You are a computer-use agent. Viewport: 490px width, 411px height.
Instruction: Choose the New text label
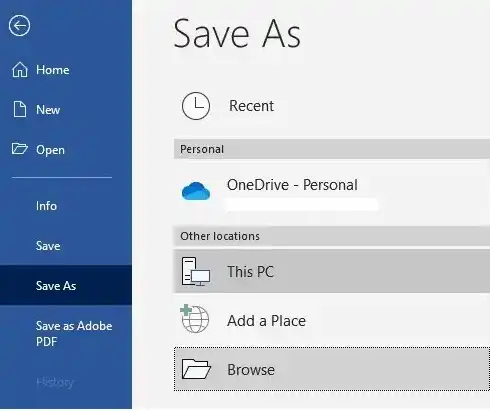48,110
